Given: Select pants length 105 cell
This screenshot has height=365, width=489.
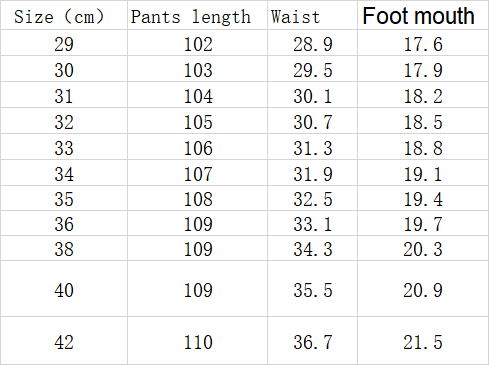Looking at the screenshot, I should 197,121.
